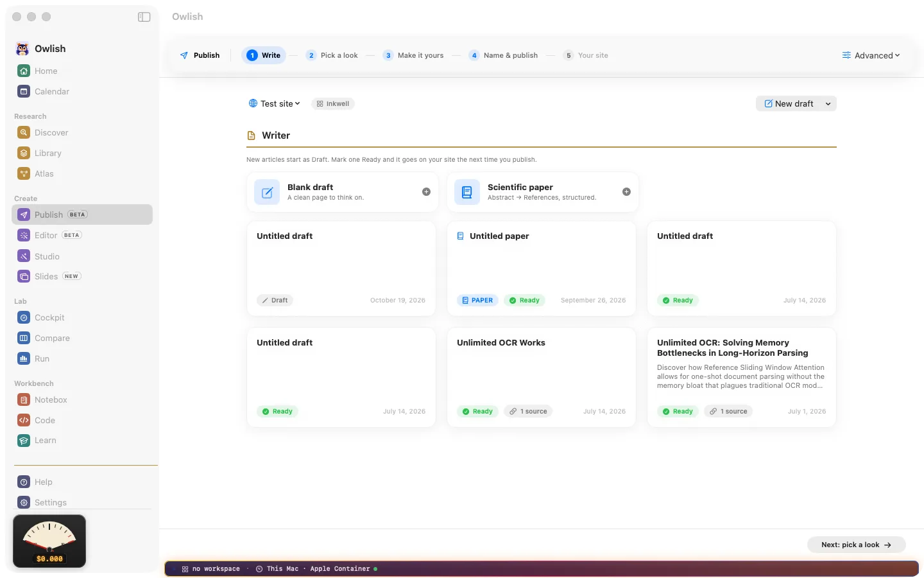924x578 pixels.
Task: Open the Code workbench icon
Action: [x=24, y=420]
